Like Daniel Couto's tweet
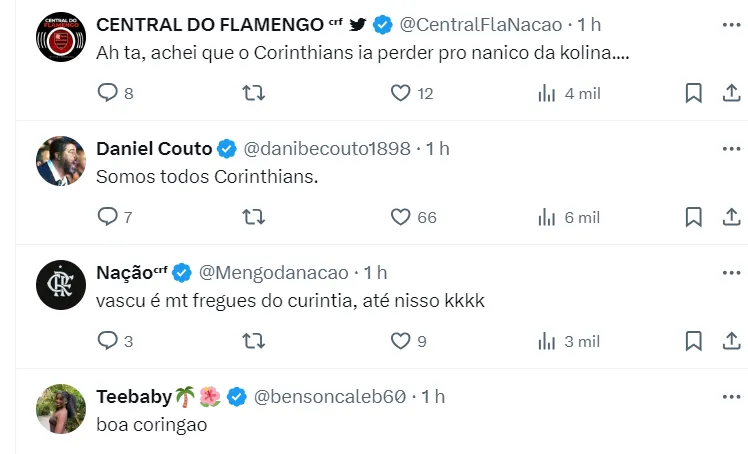 (x=400, y=217)
